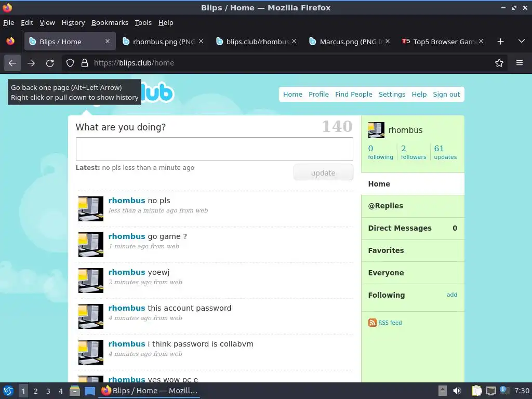Screen dimensions: 532x399
Task: Open the Help menu in menu bar
Action: tap(166, 23)
